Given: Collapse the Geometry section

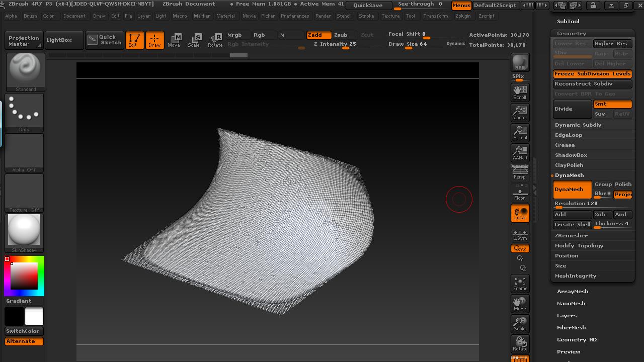Looking at the screenshot, I should point(572,33).
